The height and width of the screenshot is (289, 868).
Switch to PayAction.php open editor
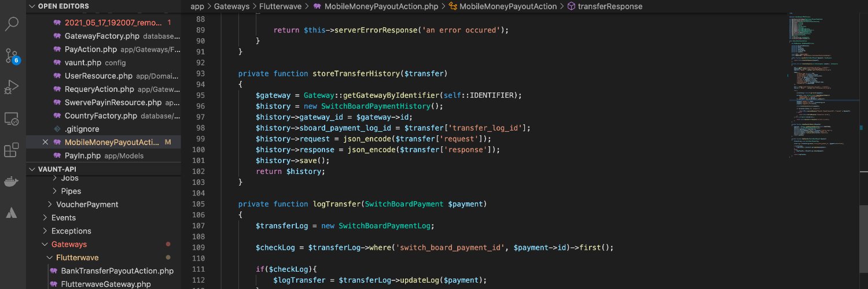[x=104, y=49]
